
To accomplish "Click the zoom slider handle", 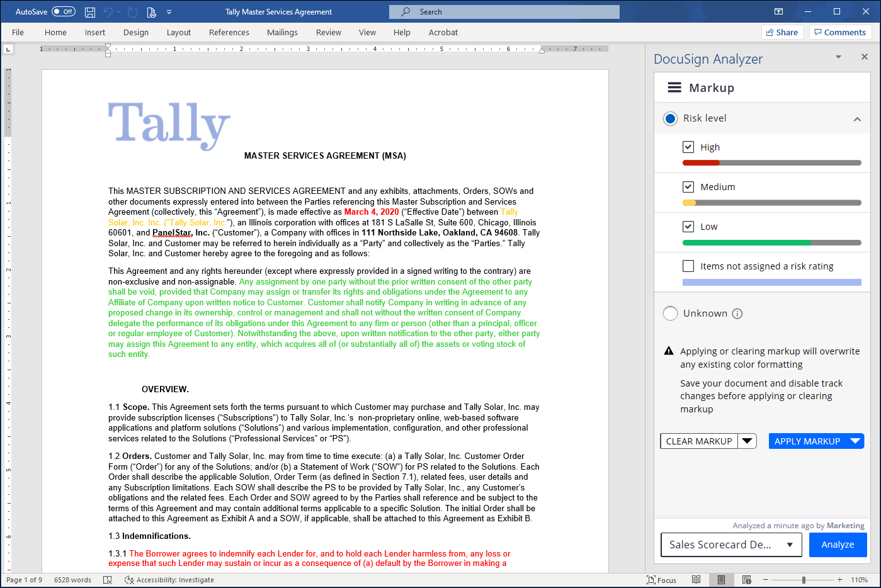I will pyautogui.click(x=804, y=580).
